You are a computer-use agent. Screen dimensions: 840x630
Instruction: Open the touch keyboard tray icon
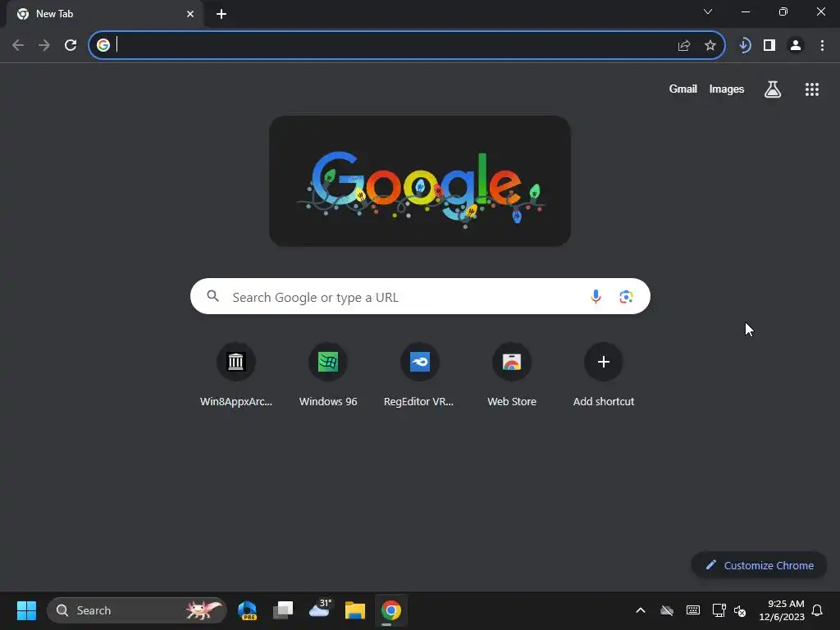click(x=692, y=610)
